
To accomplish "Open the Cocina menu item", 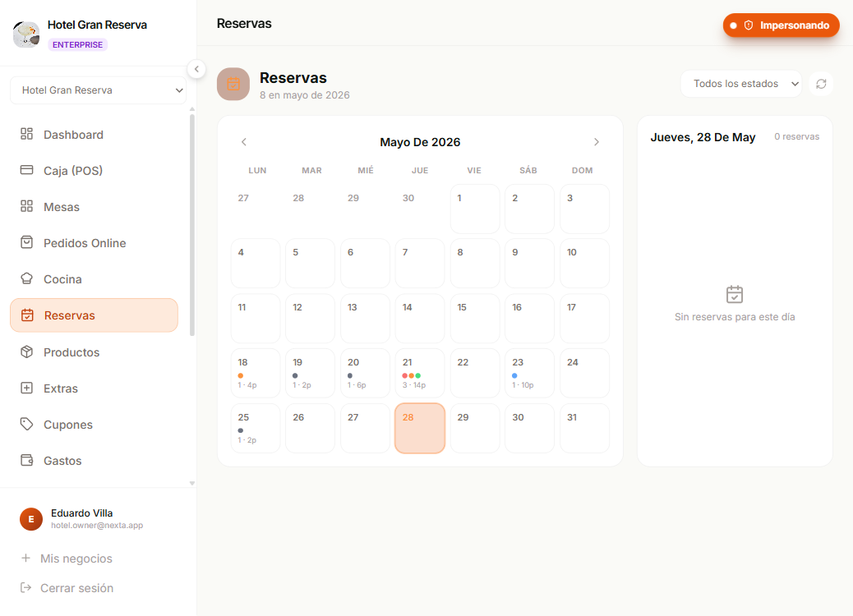I will 95,279.
